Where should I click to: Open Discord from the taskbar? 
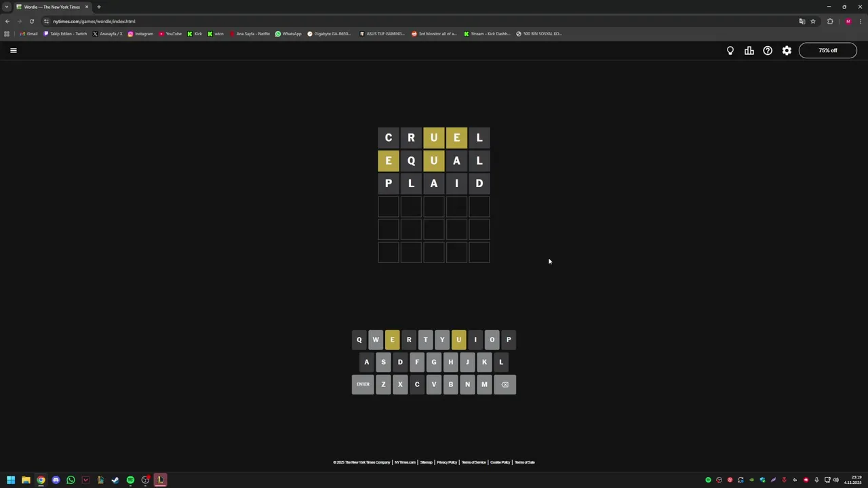[56, 480]
